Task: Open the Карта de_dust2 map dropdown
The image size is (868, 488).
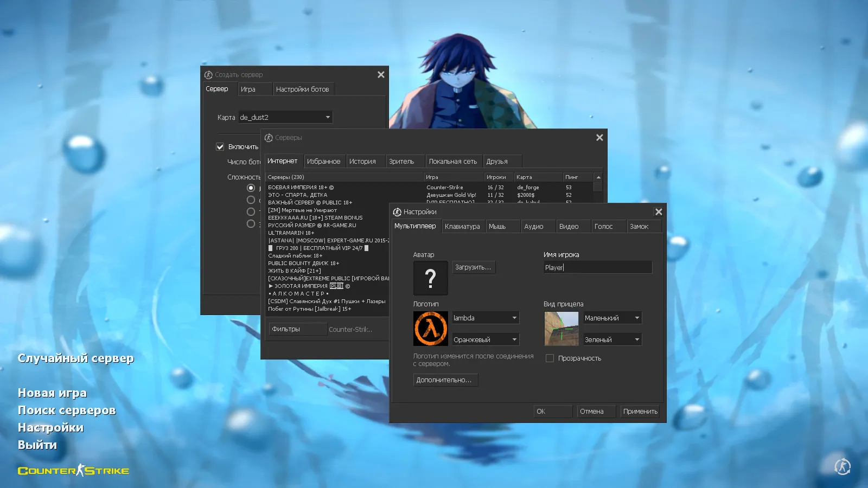Action: [x=285, y=117]
